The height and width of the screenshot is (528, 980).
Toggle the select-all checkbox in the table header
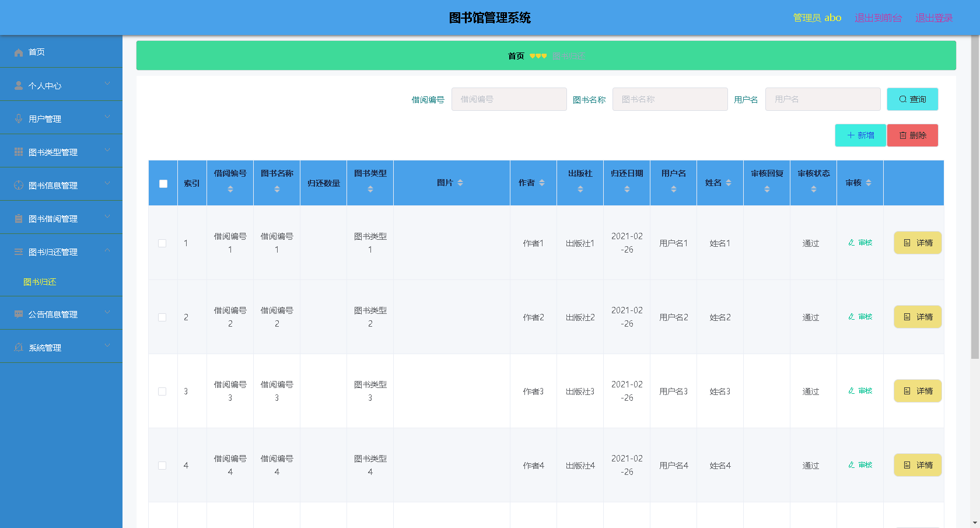coord(163,183)
